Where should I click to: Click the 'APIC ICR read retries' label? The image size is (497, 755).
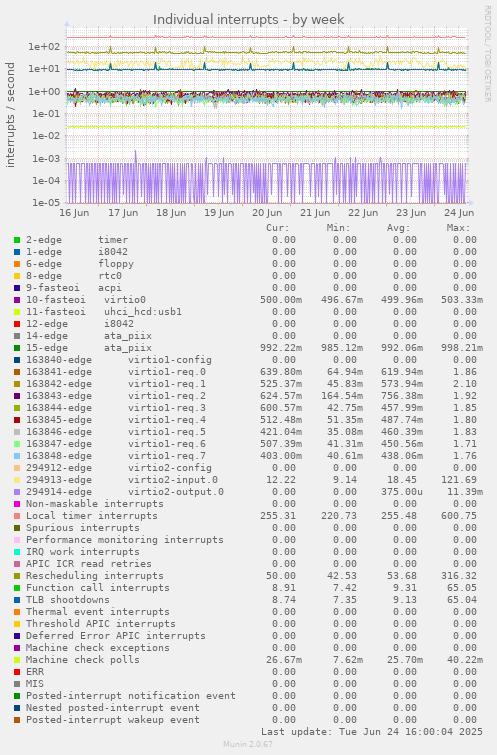(x=89, y=564)
